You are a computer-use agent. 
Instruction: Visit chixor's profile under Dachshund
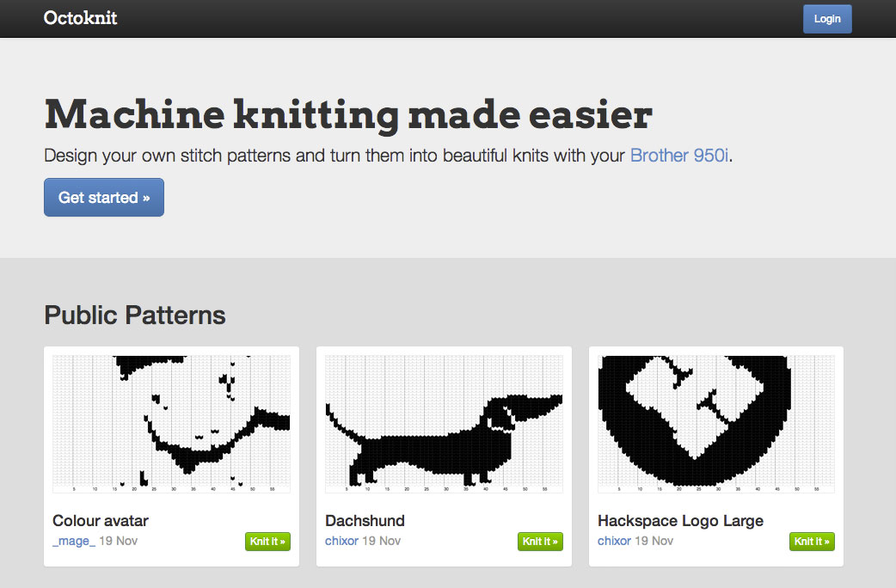pyautogui.click(x=341, y=540)
